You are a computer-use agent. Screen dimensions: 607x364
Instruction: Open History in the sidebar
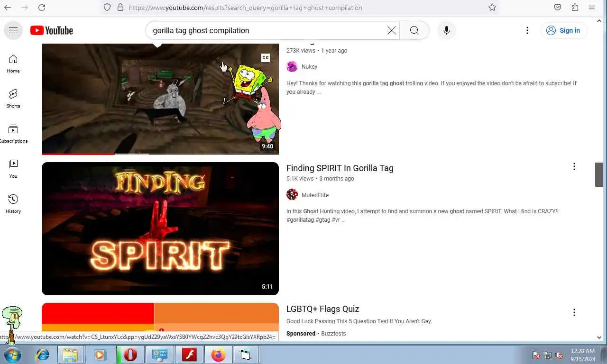tap(13, 204)
